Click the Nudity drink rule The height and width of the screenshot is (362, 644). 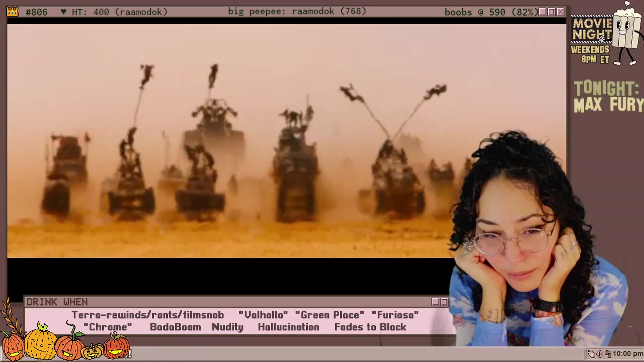[x=228, y=327]
